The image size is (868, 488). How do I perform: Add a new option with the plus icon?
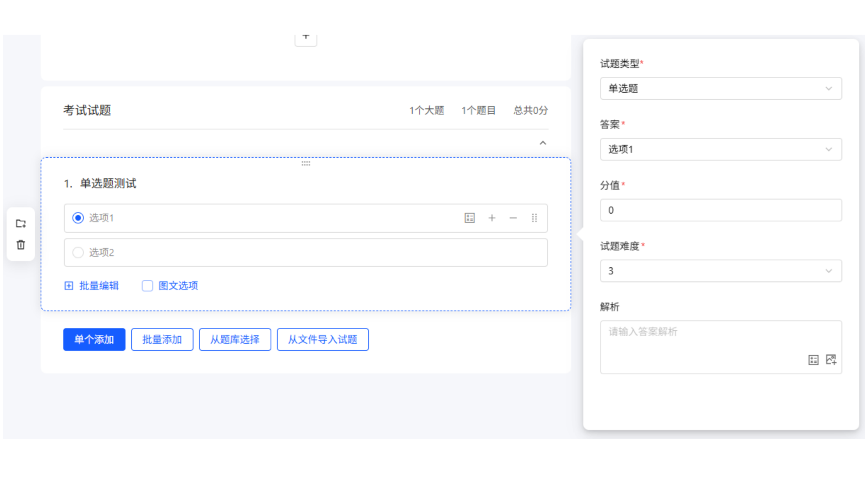click(492, 218)
